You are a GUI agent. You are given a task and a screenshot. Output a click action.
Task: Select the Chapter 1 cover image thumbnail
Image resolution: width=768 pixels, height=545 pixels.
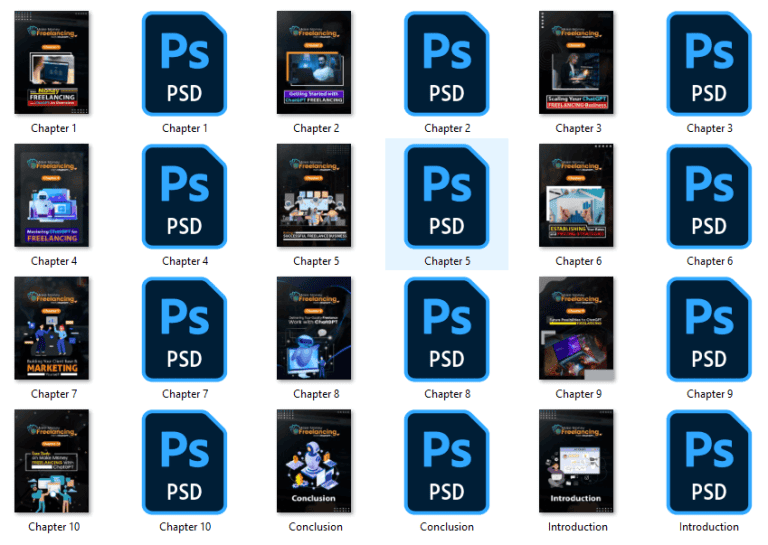52,63
